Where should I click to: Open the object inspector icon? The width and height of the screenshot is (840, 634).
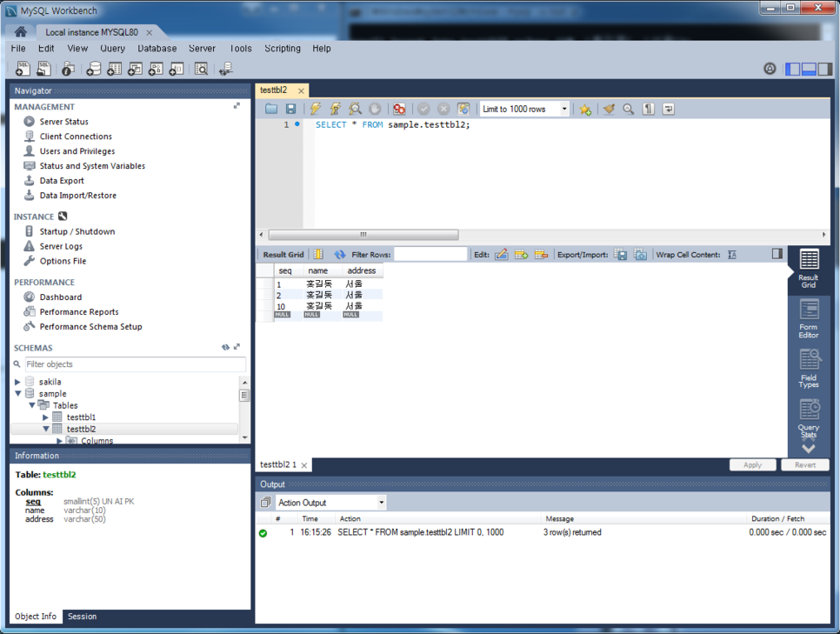pyautogui.click(x=68, y=69)
